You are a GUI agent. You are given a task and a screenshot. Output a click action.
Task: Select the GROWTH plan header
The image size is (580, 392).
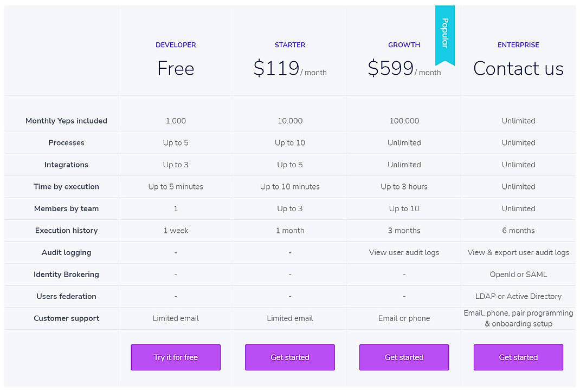[404, 45]
